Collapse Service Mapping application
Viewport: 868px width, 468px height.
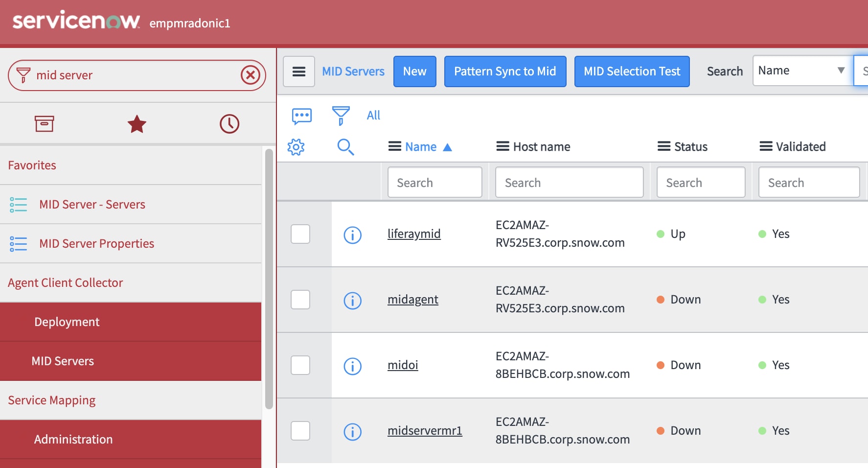pos(52,400)
